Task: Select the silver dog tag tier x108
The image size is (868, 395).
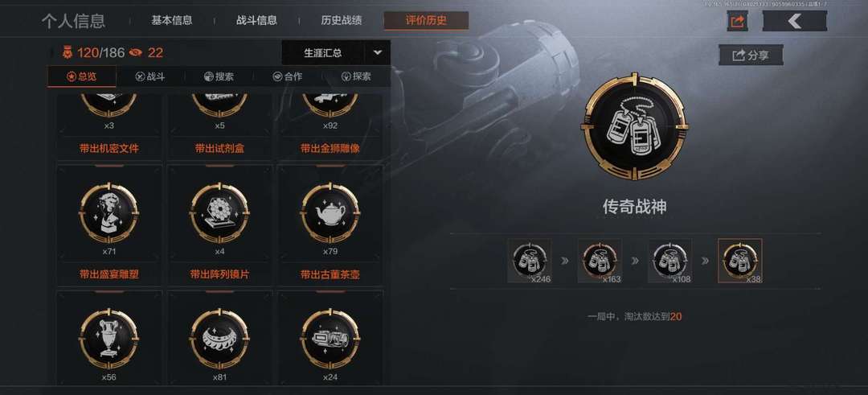Action: [x=669, y=261]
